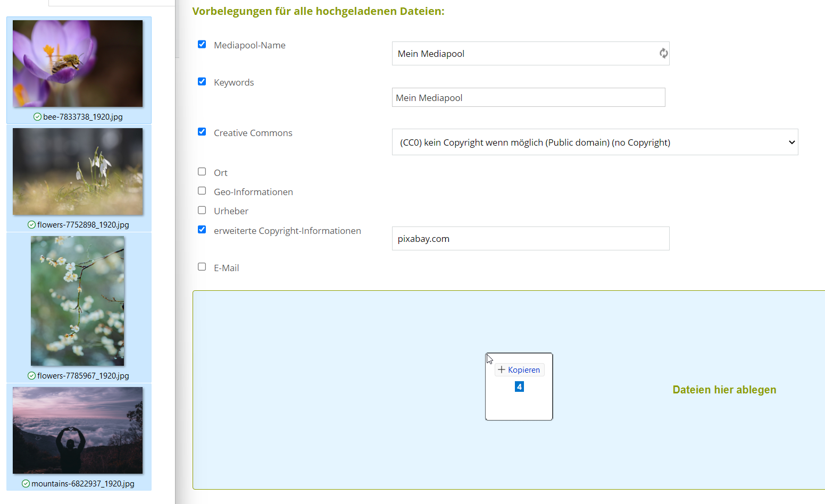Click the Keywords input field
The image size is (825, 504).
(528, 97)
